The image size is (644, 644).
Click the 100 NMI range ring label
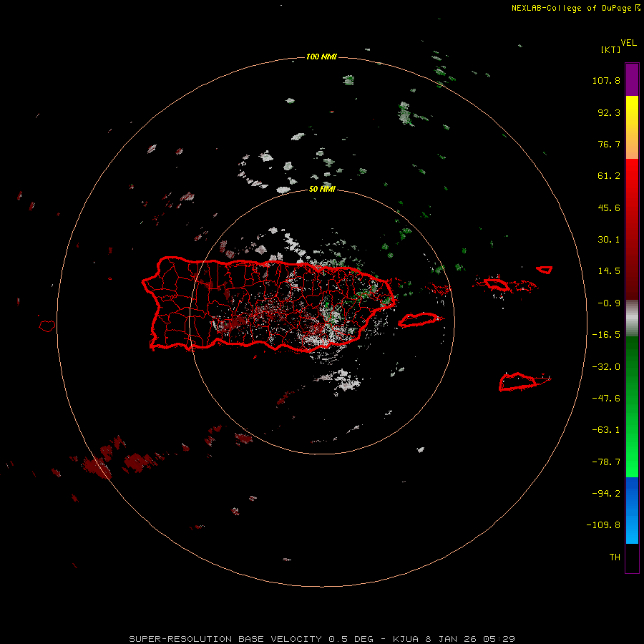click(321, 57)
